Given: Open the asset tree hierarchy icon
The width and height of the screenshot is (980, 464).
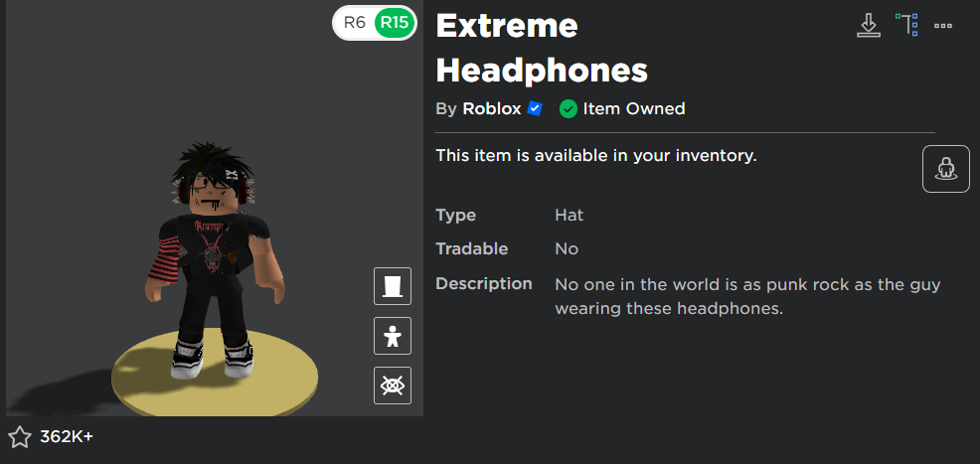Looking at the screenshot, I should pyautogui.click(x=906, y=25).
